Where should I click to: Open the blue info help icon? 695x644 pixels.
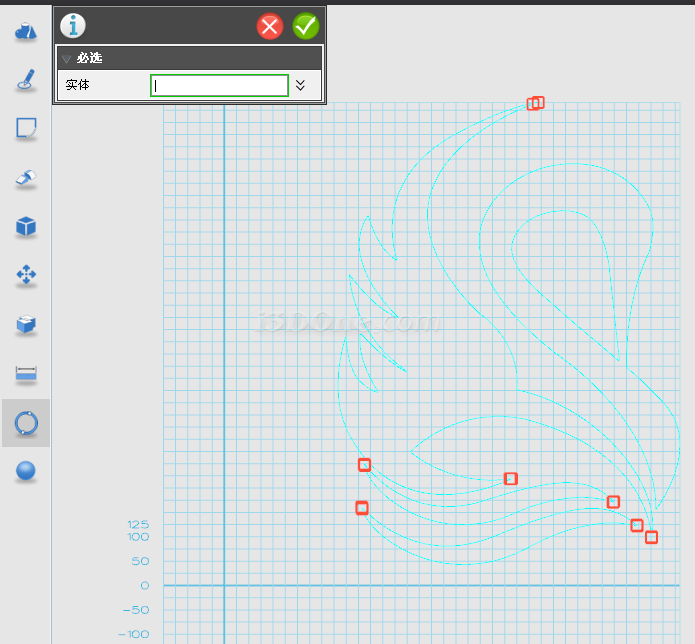point(73,26)
